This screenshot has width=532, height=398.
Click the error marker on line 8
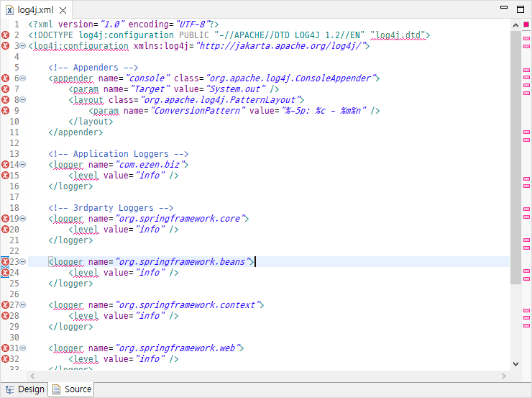coord(6,100)
